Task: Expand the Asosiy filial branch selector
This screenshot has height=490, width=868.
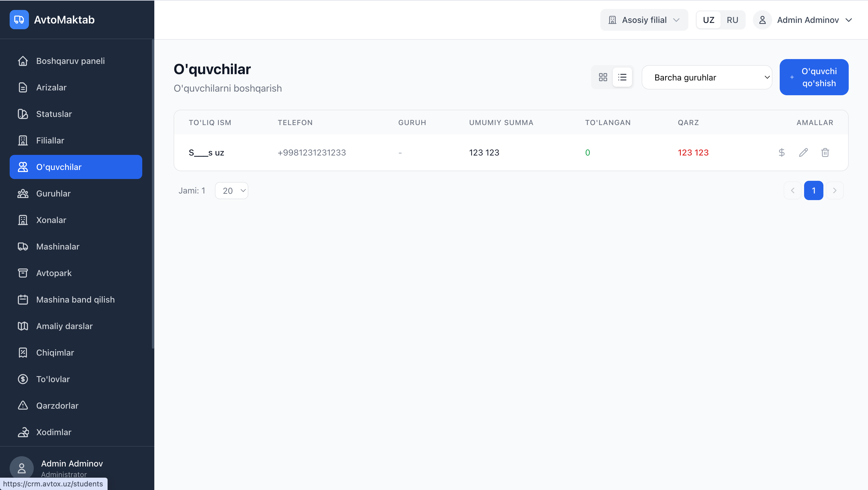Action: pos(644,20)
